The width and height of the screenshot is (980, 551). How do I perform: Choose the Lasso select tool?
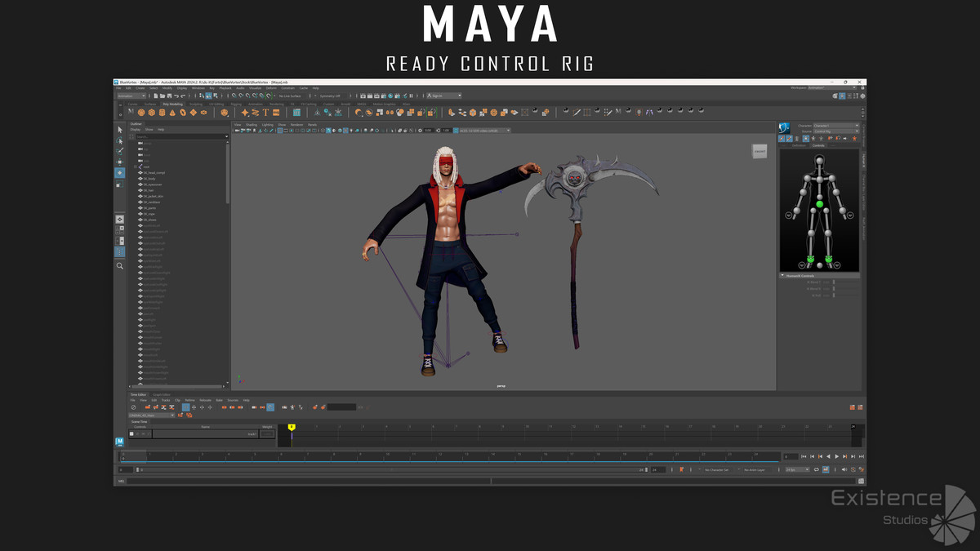tap(120, 141)
